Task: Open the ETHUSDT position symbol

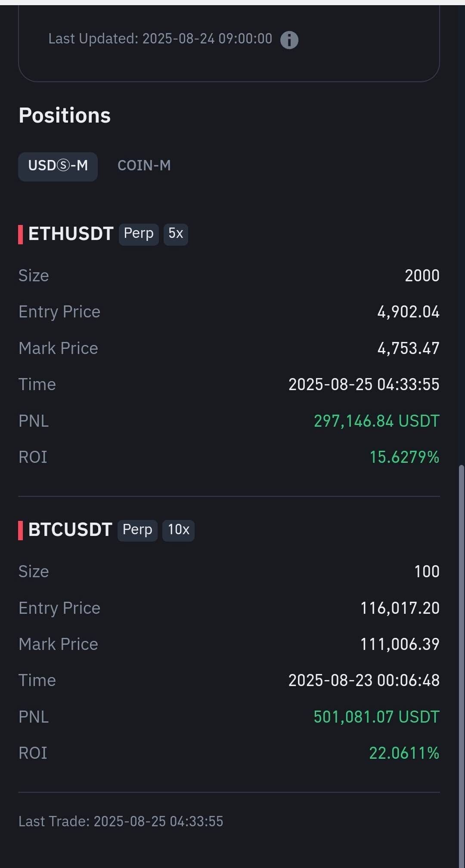Action: point(71,234)
